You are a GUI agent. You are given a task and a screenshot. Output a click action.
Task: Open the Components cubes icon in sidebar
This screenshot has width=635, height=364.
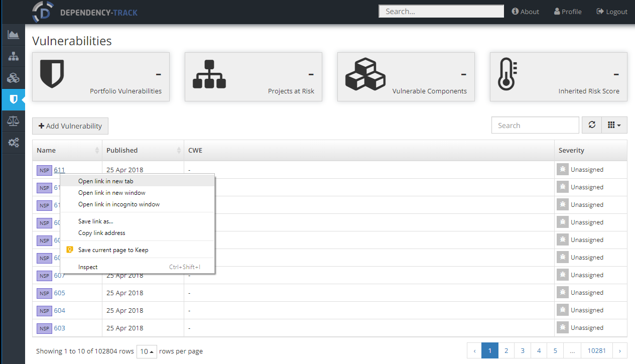13,78
